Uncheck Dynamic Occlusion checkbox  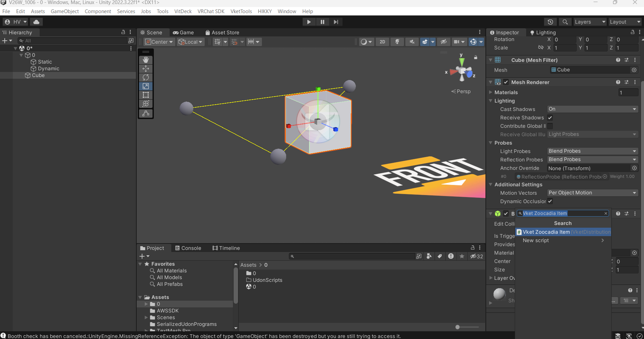(x=550, y=201)
